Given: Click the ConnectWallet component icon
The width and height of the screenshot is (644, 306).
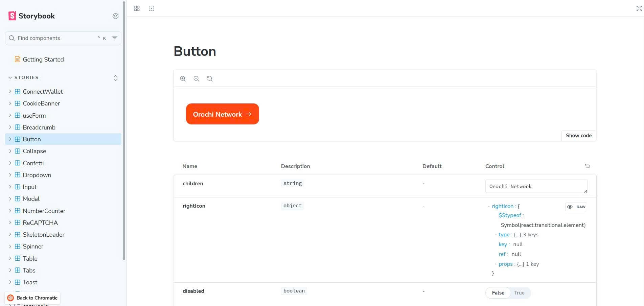Looking at the screenshot, I should (18, 91).
